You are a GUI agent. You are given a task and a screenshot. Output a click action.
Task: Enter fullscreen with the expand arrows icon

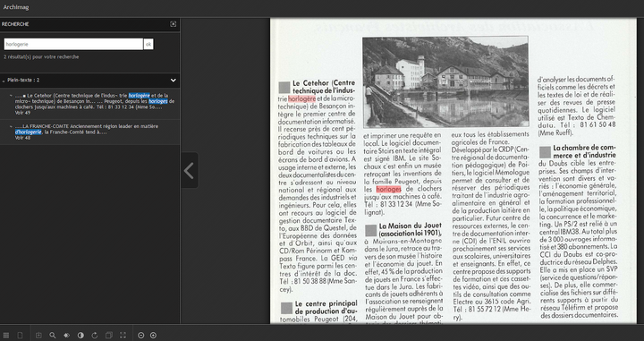point(123,336)
